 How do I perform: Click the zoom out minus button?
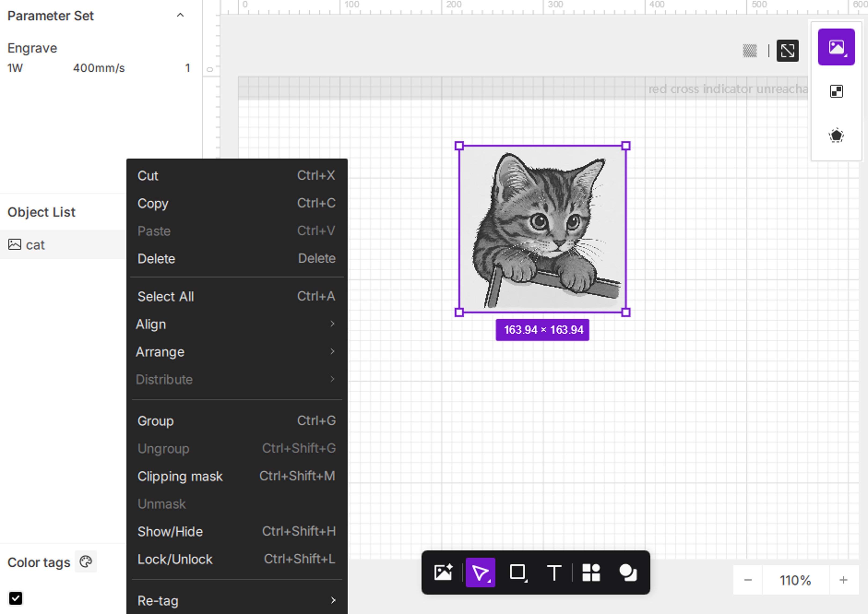click(x=747, y=580)
